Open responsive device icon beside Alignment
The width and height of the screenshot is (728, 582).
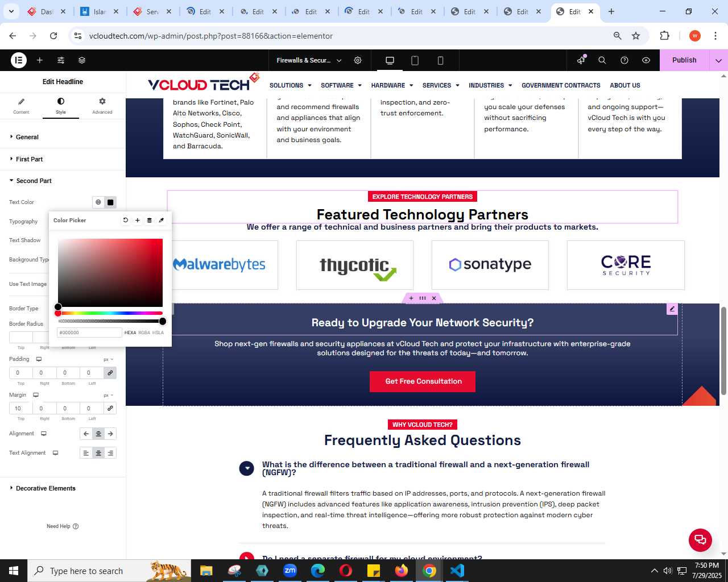[x=44, y=434]
